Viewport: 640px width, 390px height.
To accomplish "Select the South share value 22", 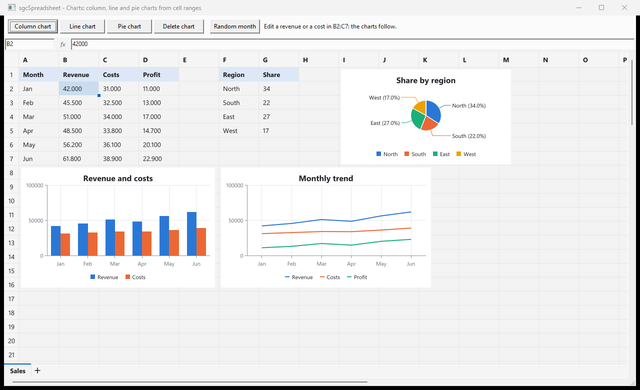I will click(278, 103).
